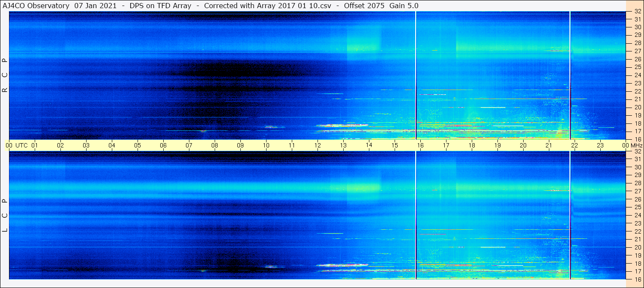Click the 'UTC' label on time axis
The height and width of the screenshot is (288, 644).
tap(21, 145)
